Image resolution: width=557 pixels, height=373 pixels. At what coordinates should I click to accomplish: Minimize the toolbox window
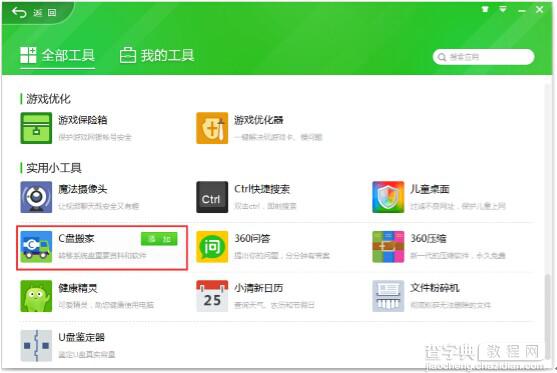521,11
